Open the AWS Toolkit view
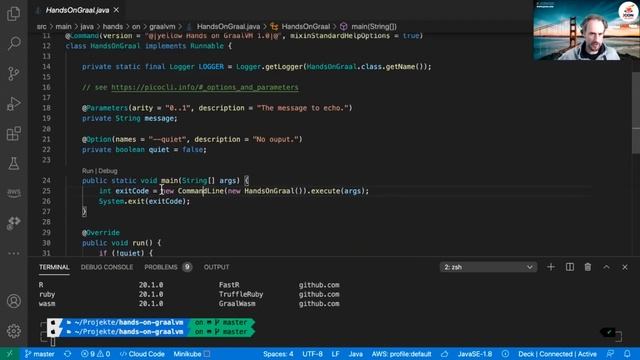 click(x=13, y=193)
